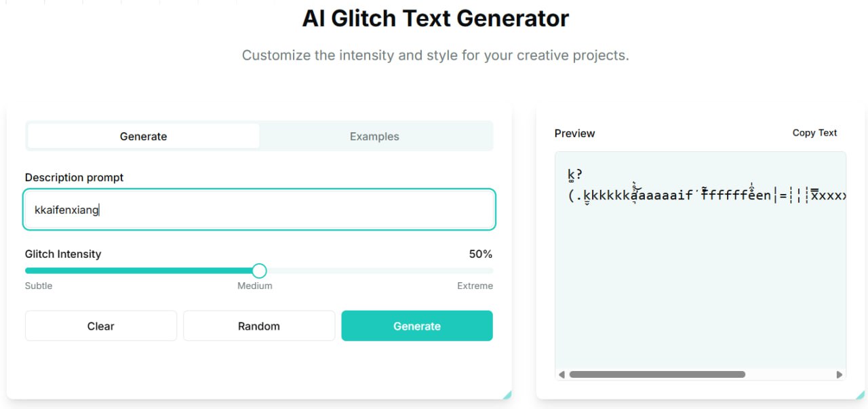Click the Extreme label under the slider
Screen dimensions: 868x409
click(x=475, y=286)
